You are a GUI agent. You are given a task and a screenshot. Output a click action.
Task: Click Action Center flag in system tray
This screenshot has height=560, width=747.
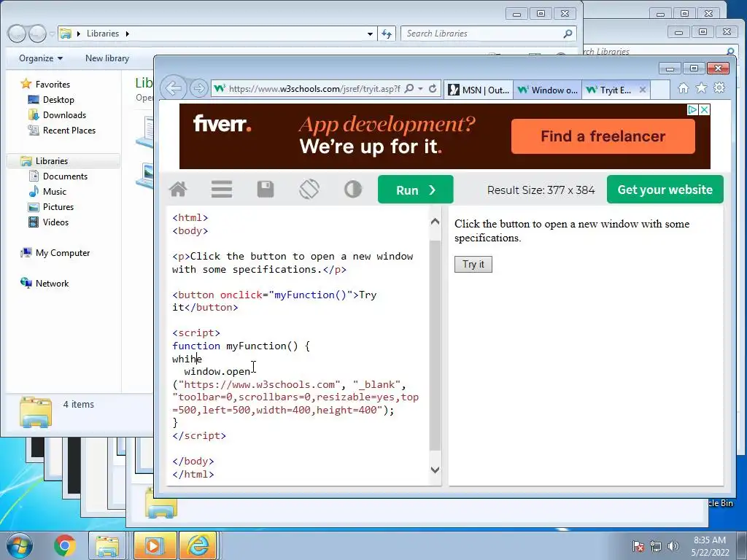click(x=638, y=546)
